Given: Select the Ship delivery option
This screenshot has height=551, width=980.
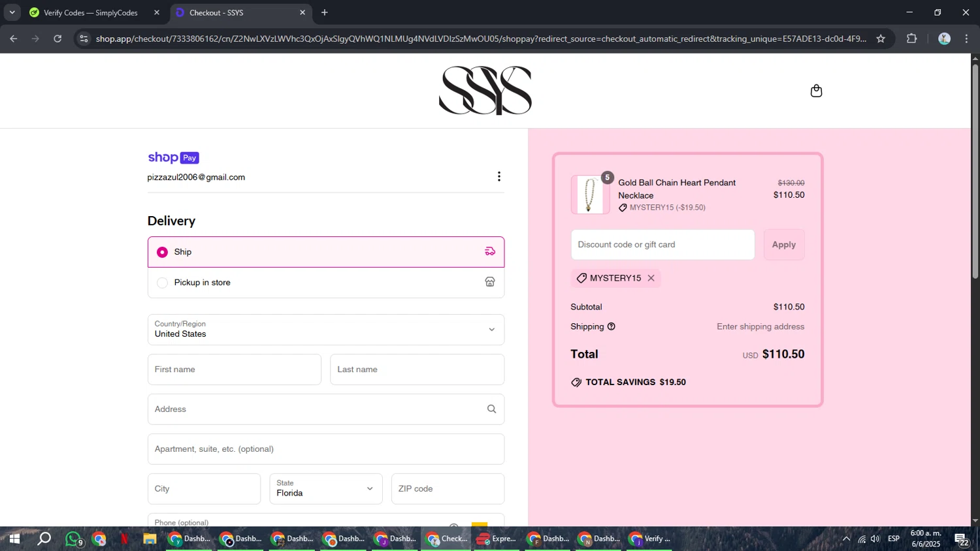Looking at the screenshot, I should 326,252.
